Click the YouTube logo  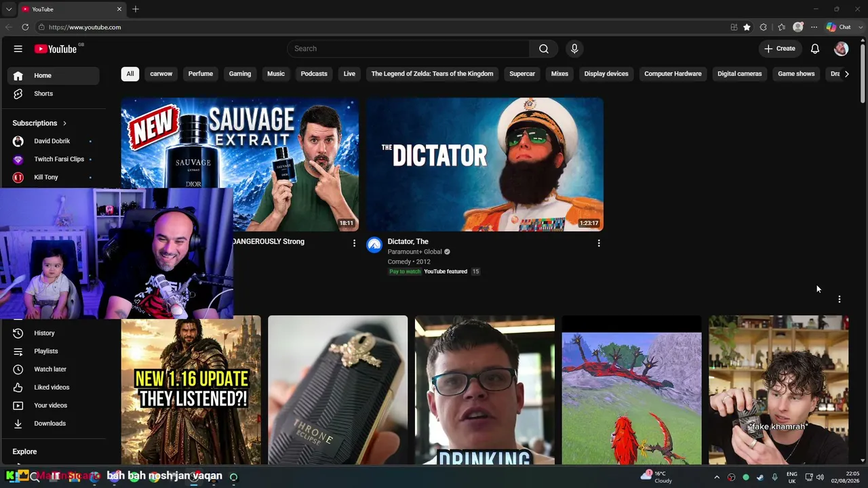56,49
